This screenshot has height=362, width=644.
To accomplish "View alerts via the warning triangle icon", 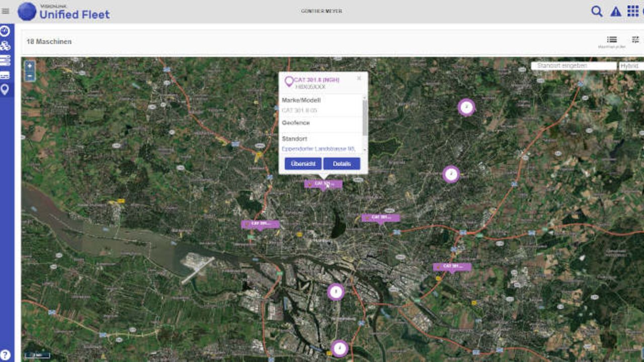I will pos(616,12).
